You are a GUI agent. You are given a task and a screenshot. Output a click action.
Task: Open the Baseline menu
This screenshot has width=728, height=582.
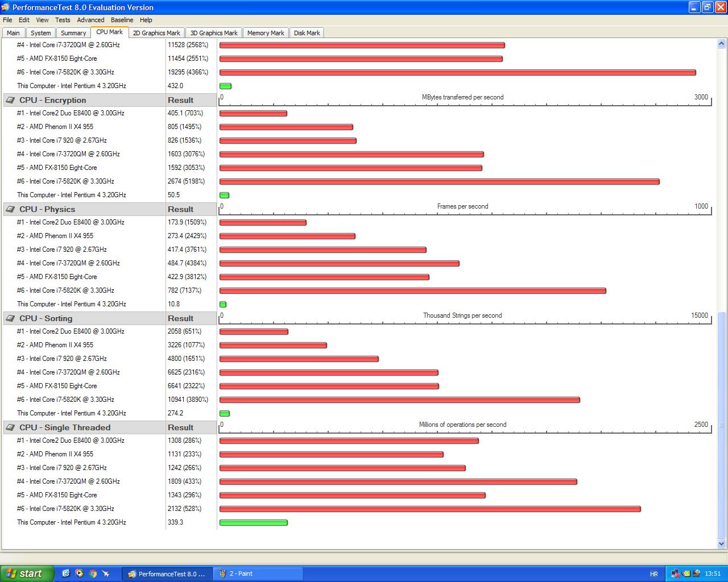click(x=122, y=20)
